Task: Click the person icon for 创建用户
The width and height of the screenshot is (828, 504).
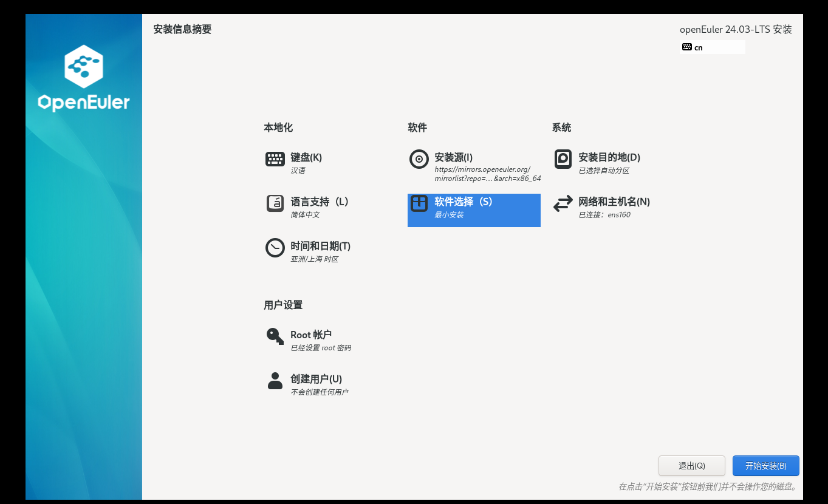Action: coord(275,381)
